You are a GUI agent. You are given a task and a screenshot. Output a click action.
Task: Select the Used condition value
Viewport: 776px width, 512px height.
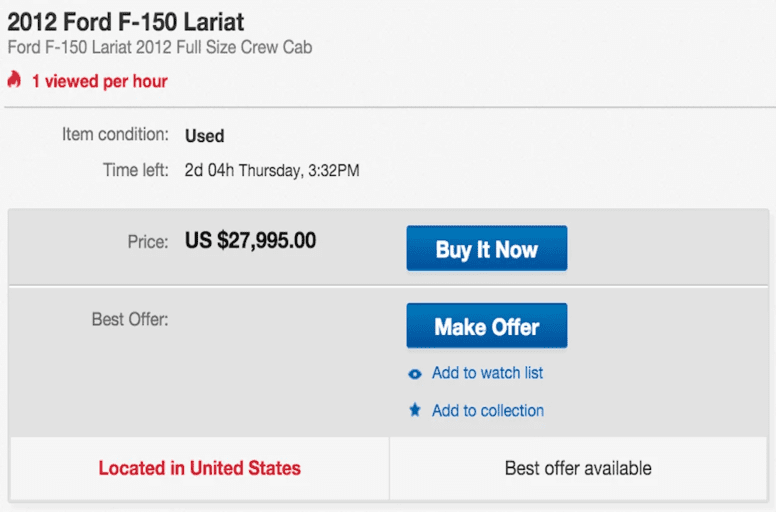204,136
